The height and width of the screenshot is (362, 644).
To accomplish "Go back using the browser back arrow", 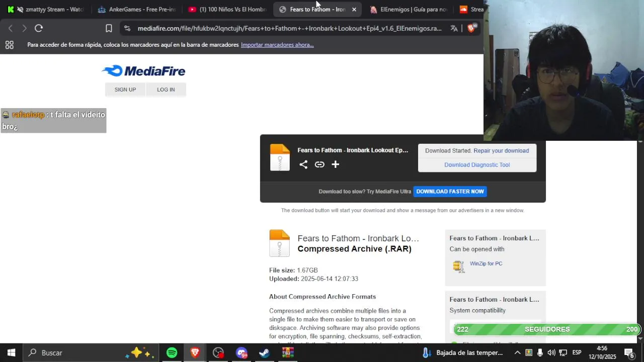I will point(10,28).
